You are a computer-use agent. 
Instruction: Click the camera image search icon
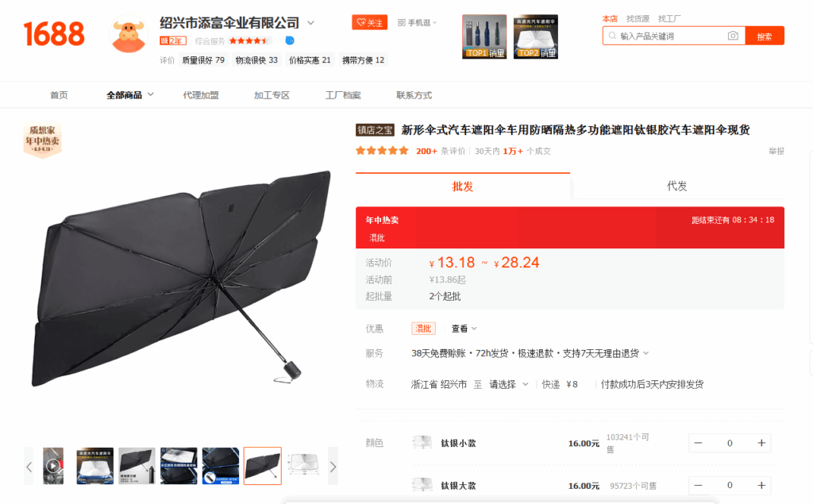click(x=733, y=36)
